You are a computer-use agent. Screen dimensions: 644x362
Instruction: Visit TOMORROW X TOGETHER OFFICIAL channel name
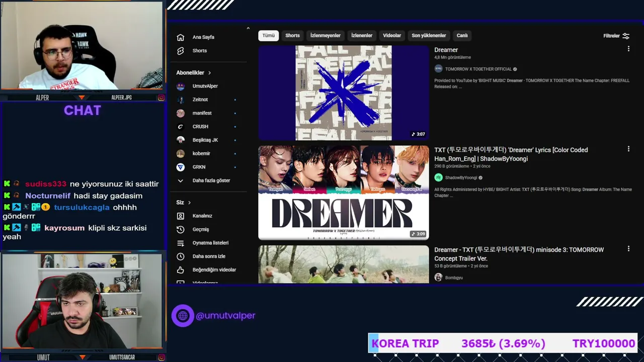[x=478, y=69]
